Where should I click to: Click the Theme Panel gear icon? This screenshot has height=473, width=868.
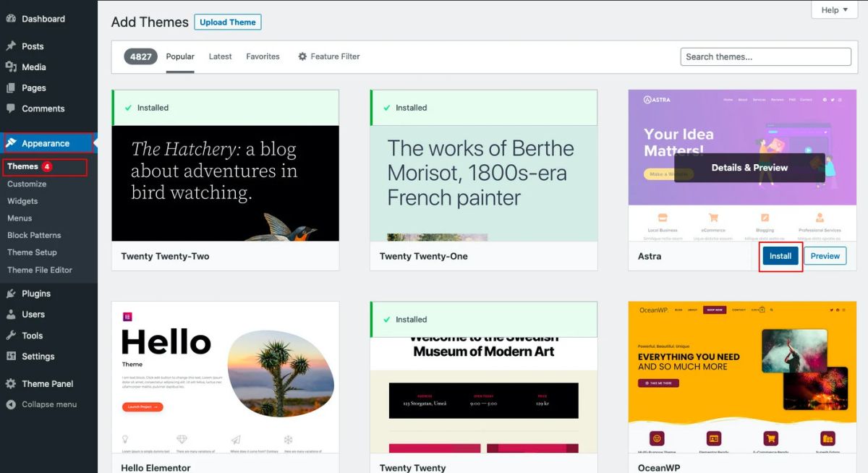pos(11,384)
